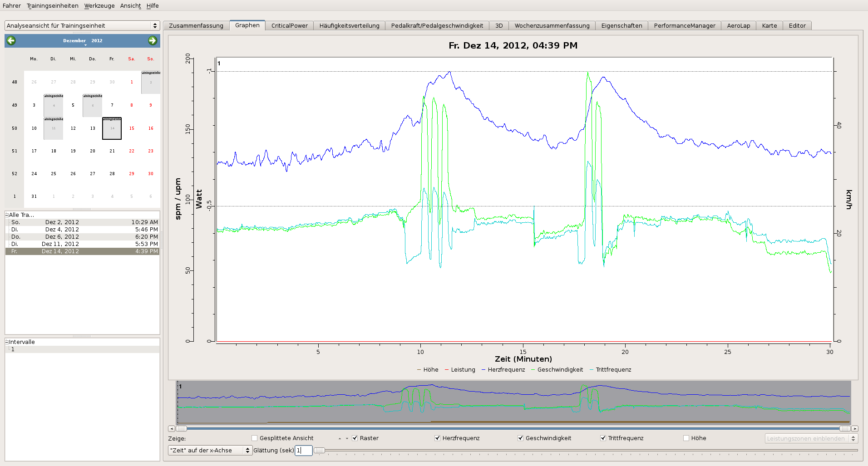Viewport: 868px width, 466px height.
Task: Select December 2 training calendar cell
Action: tap(151, 83)
